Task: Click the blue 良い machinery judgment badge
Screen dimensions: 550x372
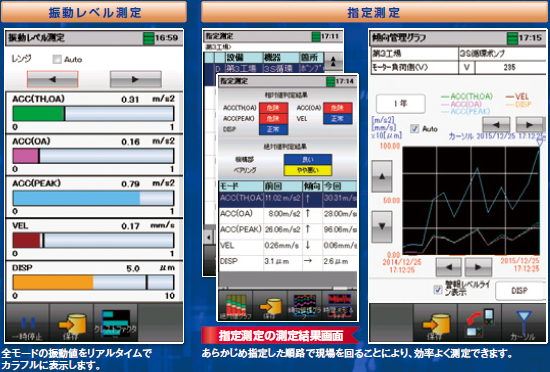Action: tap(308, 160)
